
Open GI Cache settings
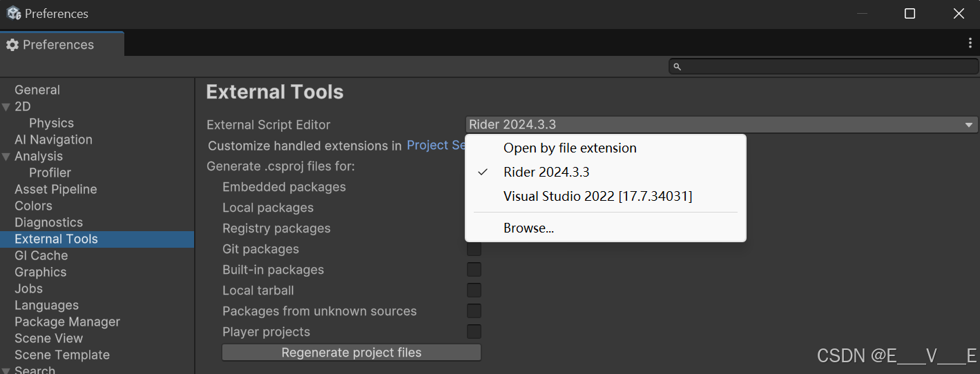[x=41, y=256]
